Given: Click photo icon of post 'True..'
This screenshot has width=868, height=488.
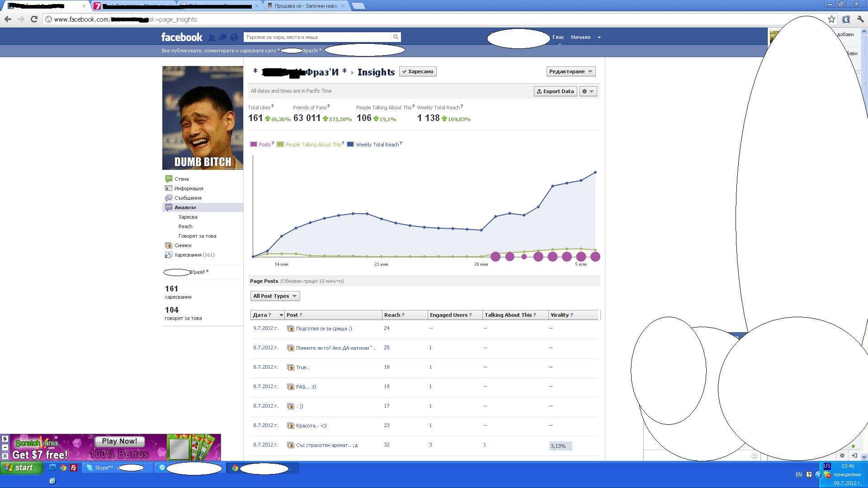Looking at the screenshot, I should pos(291,367).
